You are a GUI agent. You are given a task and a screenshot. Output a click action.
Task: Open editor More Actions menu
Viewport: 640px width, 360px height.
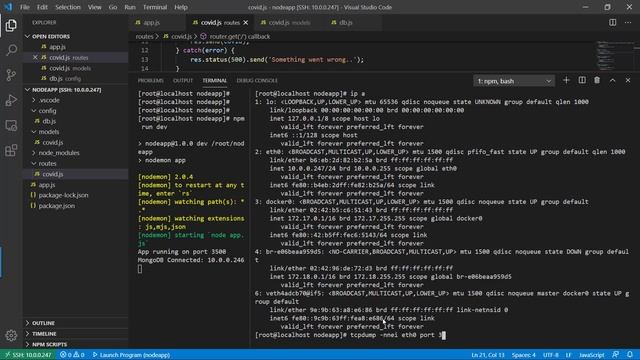click(628, 22)
